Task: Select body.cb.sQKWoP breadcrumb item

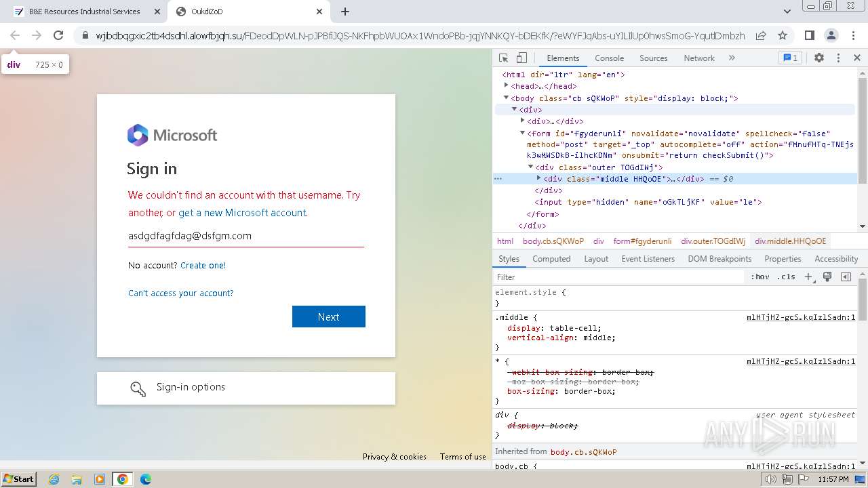Action: coord(553,241)
